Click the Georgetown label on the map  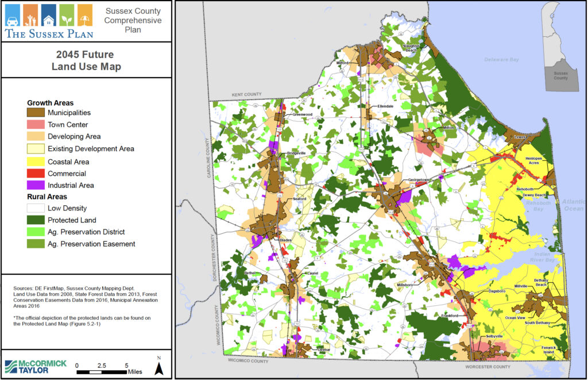(419, 180)
